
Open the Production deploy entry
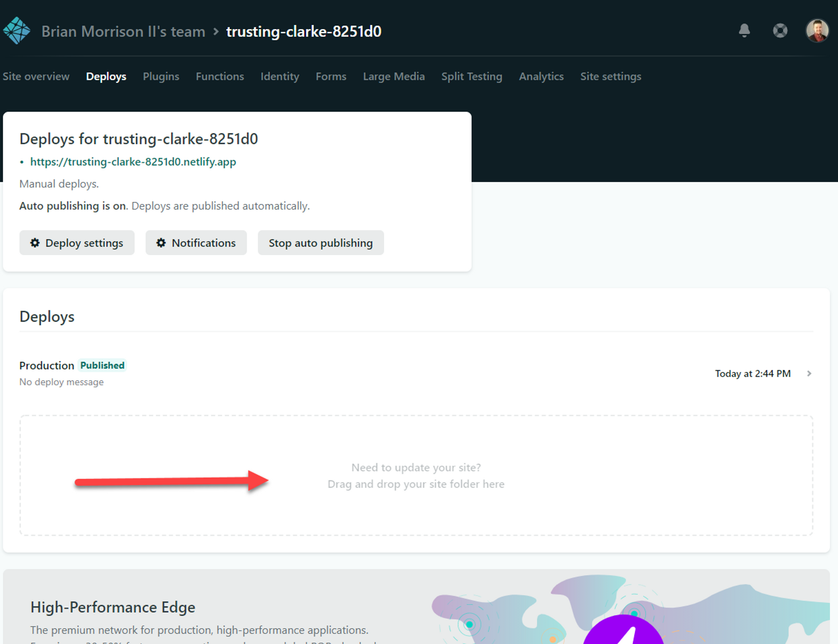click(x=416, y=374)
